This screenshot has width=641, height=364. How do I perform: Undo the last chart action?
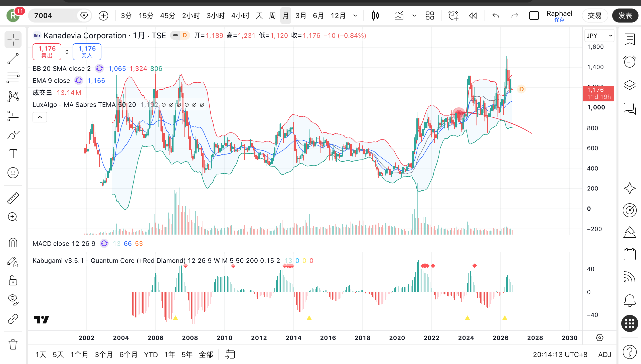coord(496,16)
